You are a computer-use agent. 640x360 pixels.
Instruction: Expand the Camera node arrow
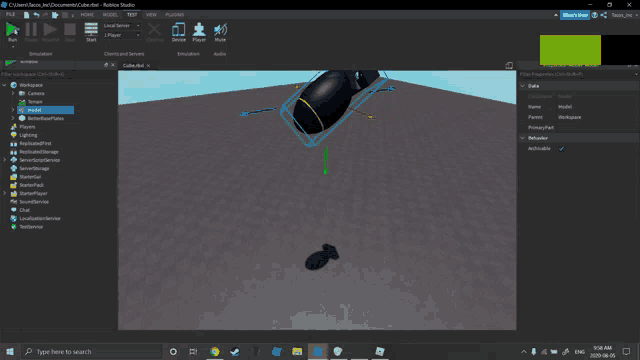(x=13, y=93)
